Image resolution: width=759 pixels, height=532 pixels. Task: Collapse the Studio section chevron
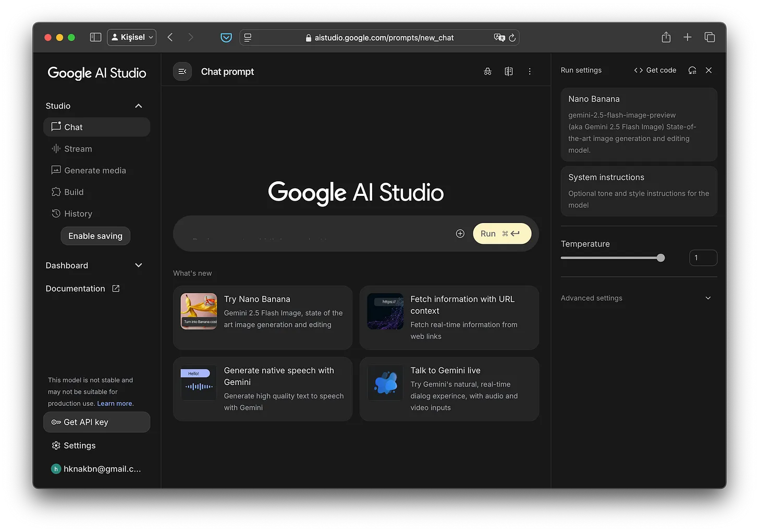pyautogui.click(x=139, y=106)
